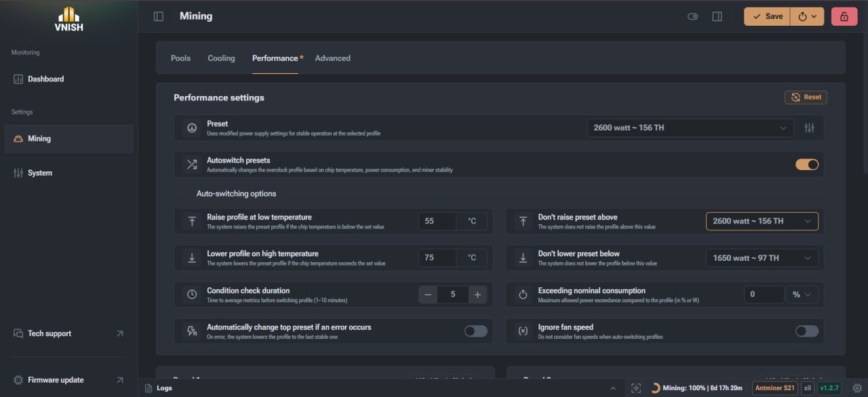Disable Autoswitch presets toggle
Image resolution: width=868 pixels, height=397 pixels.
pyautogui.click(x=807, y=165)
